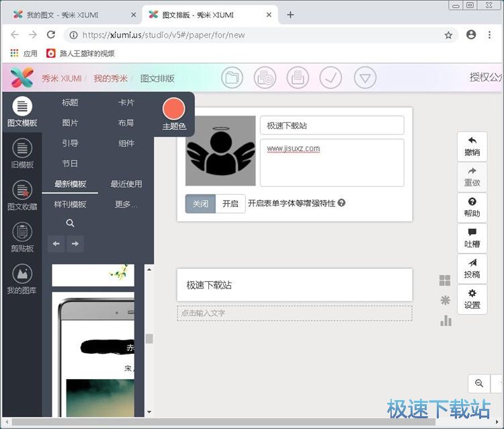This screenshot has width=504, height=429.
Task: Select the 卡片 template category
Action: [x=126, y=103]
